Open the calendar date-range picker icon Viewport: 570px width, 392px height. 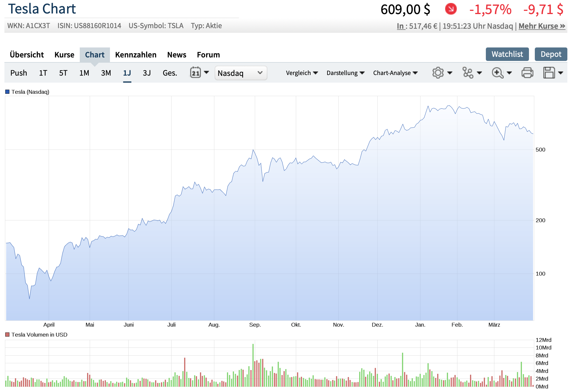click(x=196, y=73)
